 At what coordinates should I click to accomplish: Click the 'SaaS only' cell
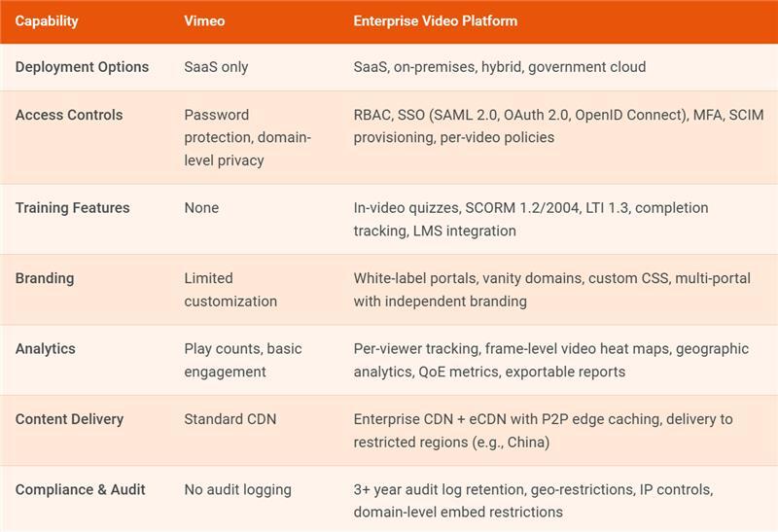click(x=216, y=67)
